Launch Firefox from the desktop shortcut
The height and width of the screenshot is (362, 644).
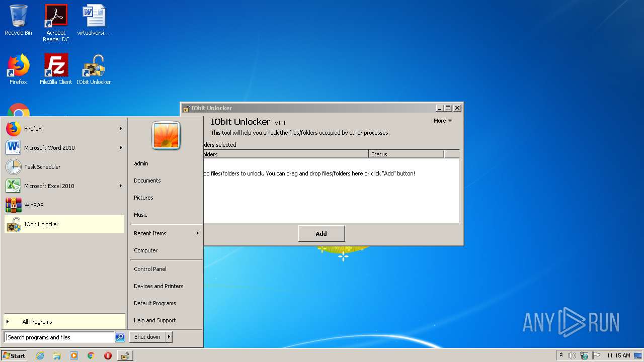[18, 69]
